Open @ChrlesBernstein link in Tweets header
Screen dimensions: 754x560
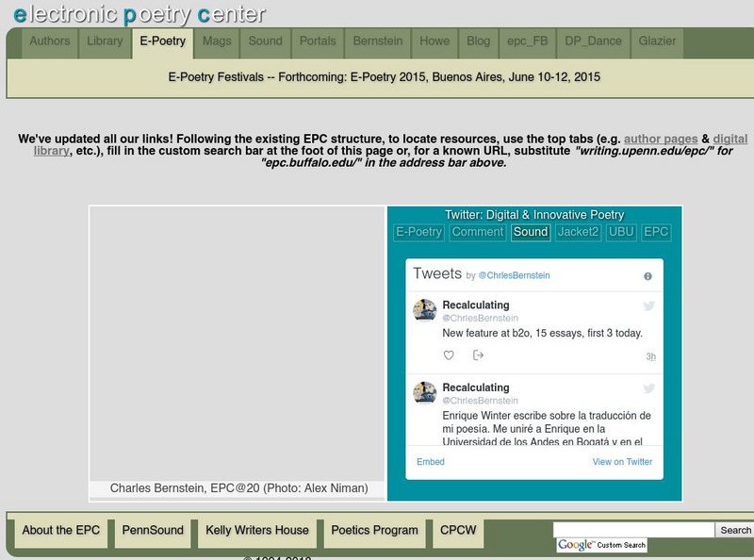coord(514,275)
